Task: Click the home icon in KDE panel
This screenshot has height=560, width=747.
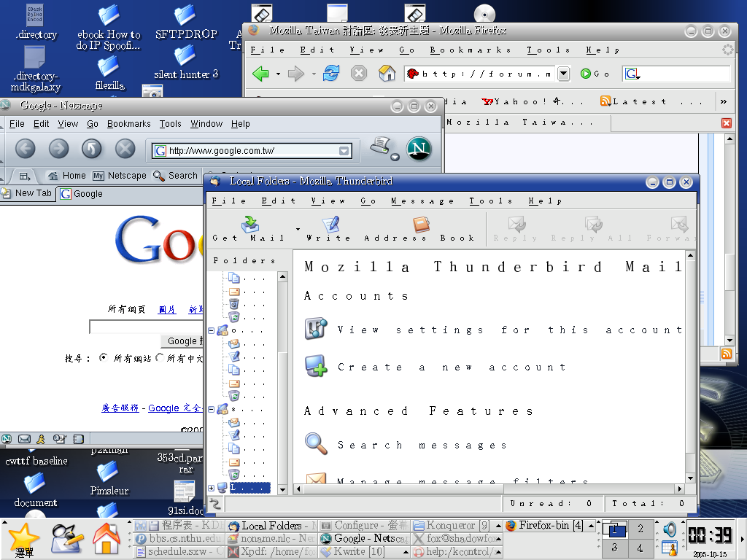Action: click(107, 539)
